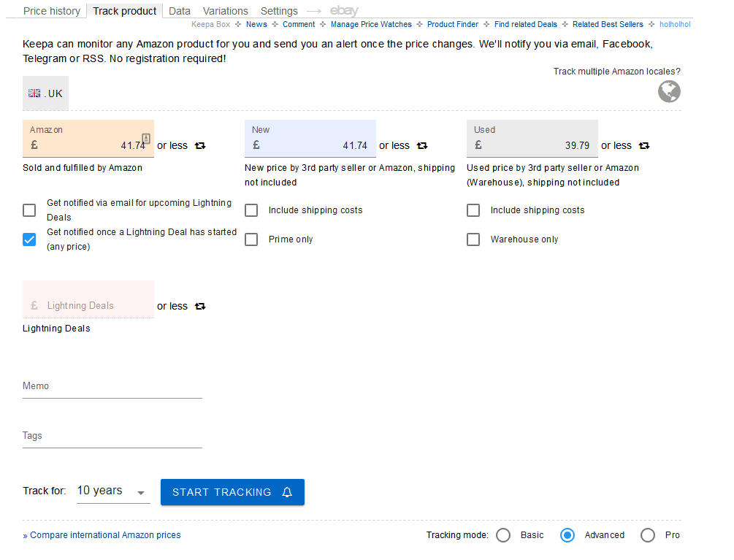Click the UK flag locale icon
734x560 pixels.
click(34, 93)
